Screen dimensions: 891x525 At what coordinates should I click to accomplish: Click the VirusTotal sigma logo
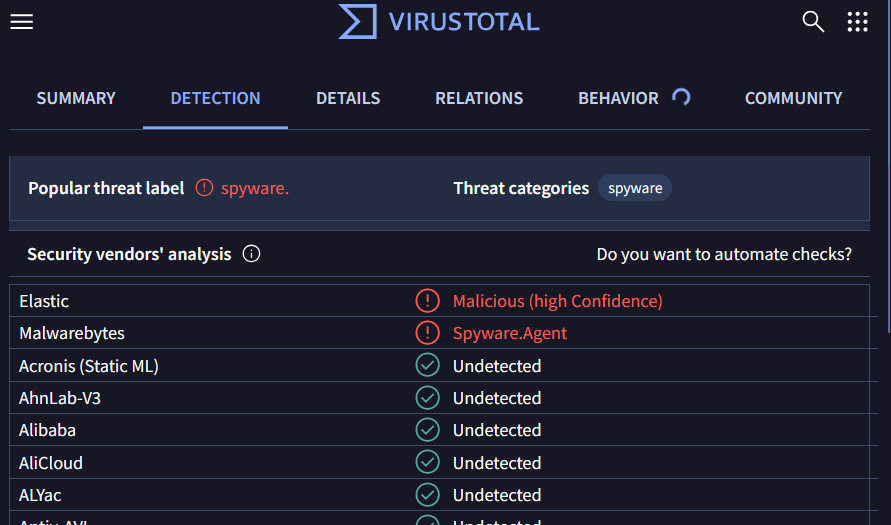pyautogui.click(x=358, y=22)
